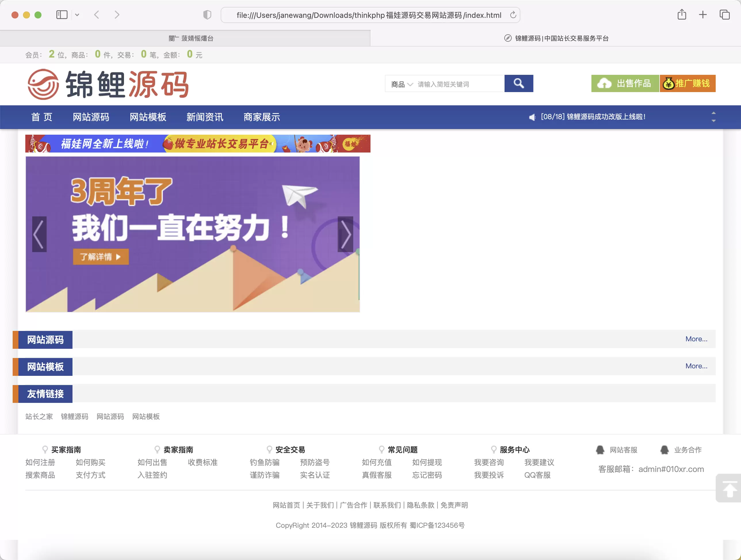Open the 入驻签约 seller guide link
The height and width of the screenshot is (560, 741).
click(x=152, y=475)
